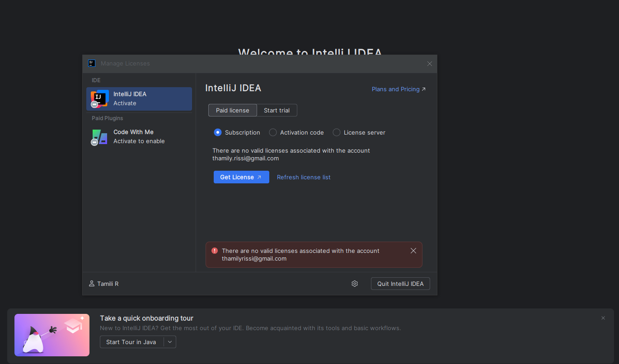Click the Code With Me plugin icon
The width and height of the screenshot is (619, 364).
[x=99, y=137]
